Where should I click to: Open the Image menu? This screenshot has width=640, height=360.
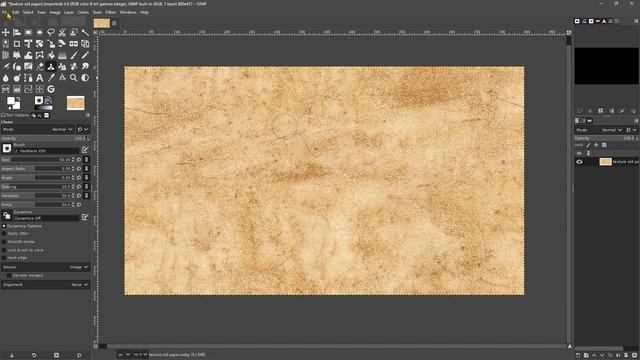(55, 12)
